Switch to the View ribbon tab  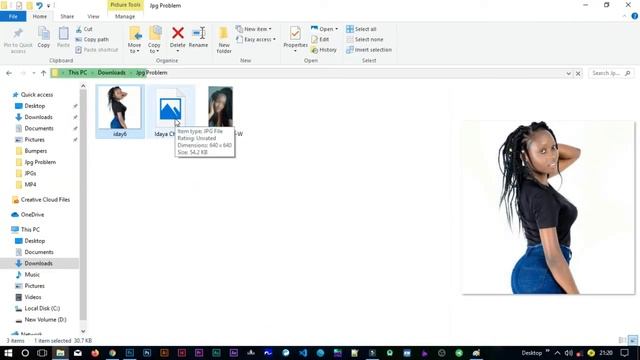(93, 16)
